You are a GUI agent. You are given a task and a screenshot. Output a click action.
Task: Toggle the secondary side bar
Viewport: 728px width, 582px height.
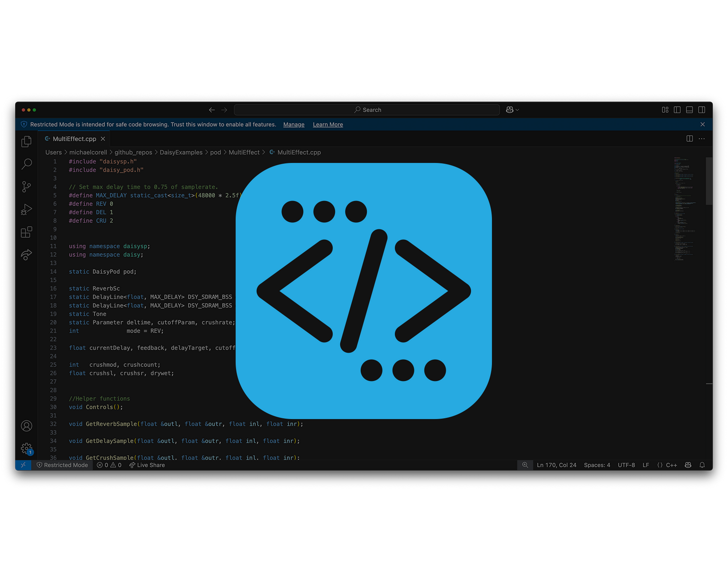[x=702, y=110]
